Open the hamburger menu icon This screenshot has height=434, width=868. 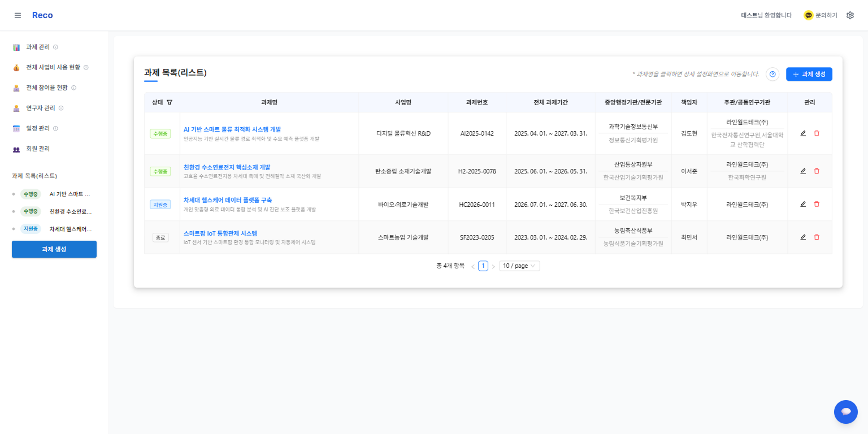(18, 15)
